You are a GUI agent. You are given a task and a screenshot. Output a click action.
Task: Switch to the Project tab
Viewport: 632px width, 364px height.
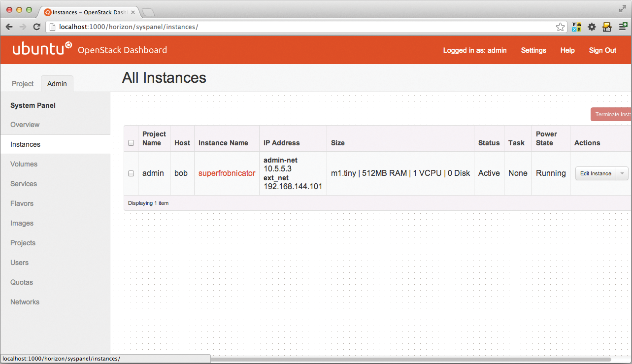pyautogui.click(x=23, y=84)
